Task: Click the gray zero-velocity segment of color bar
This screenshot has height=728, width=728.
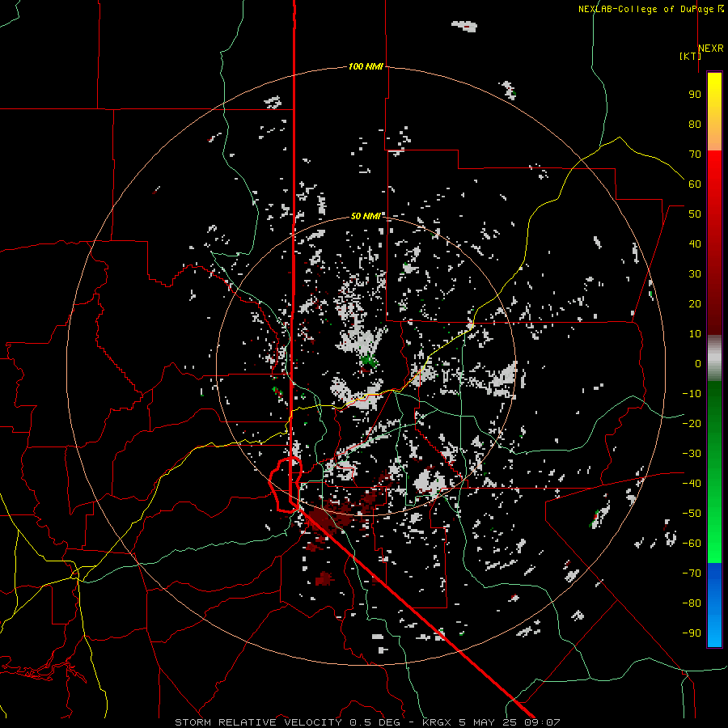Action: pyautogui.click(x=714, y=358)
